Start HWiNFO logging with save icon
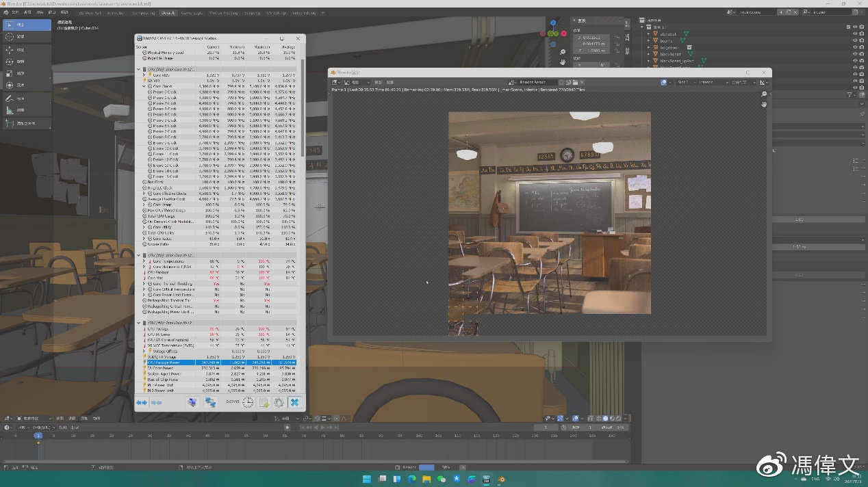Screen dimensions: 868x487 (264, 403)
